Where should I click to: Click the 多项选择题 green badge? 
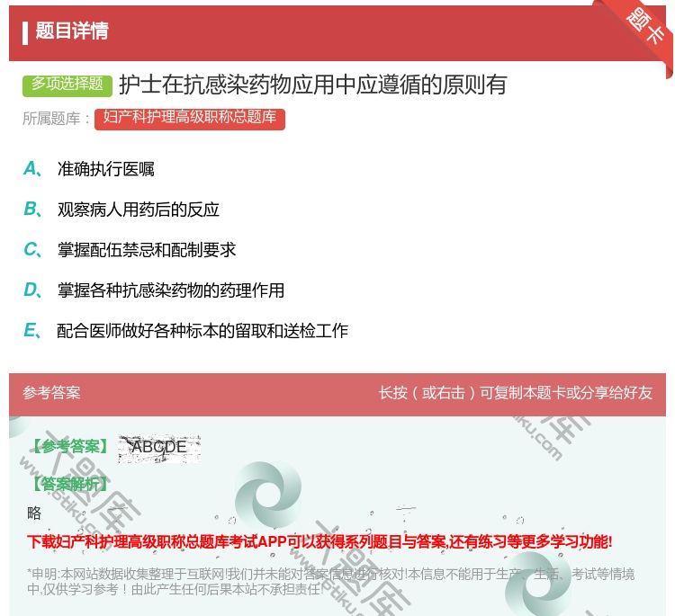point(67,85)
